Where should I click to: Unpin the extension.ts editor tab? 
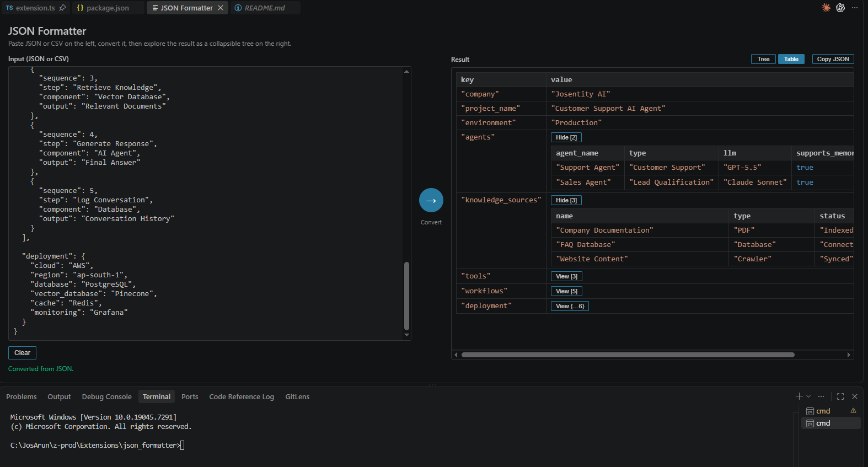pyautogui.click(x=62, y=8)
